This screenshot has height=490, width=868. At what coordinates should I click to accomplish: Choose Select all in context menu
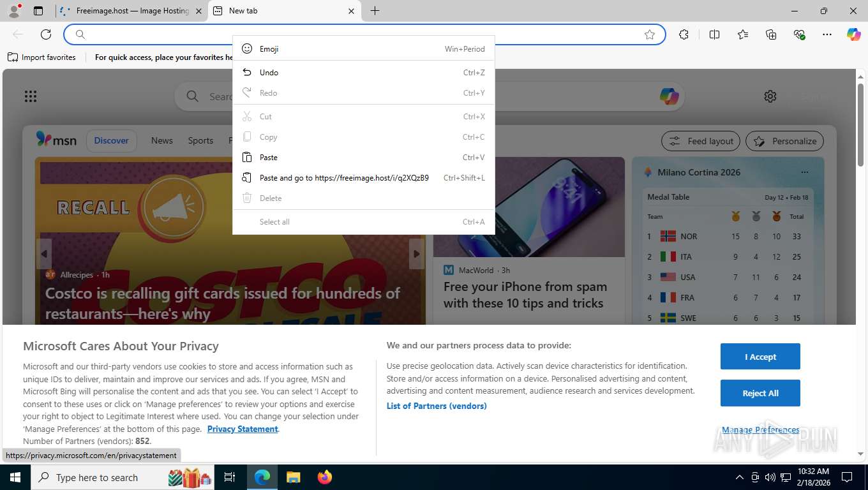[364, 221]
